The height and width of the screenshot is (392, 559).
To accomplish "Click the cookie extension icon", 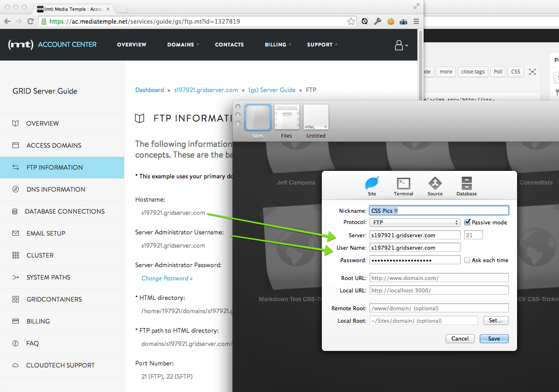I will click(390, 21).
